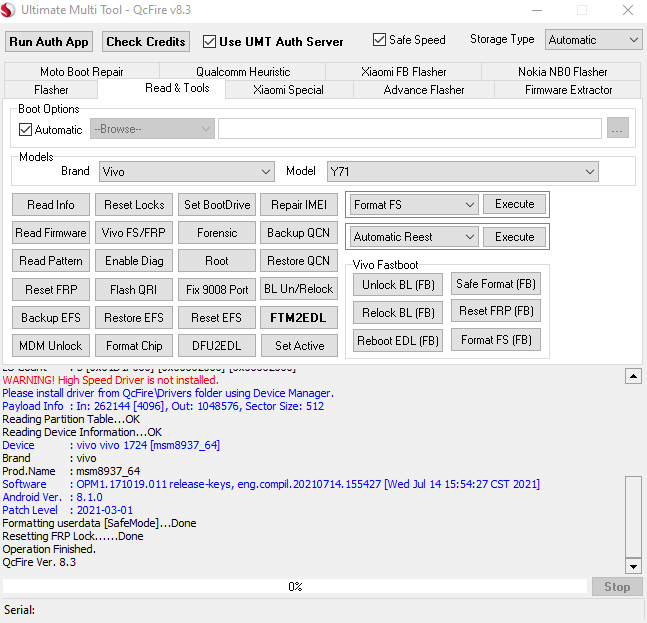Click the Qualcomm logo app icon
The image size is (647, 623).
8,10
